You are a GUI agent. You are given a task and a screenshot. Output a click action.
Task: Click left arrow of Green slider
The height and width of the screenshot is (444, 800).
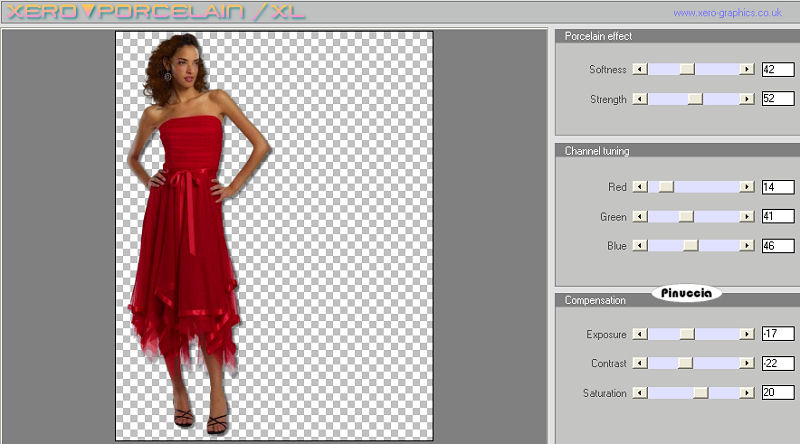click(x=640, y=216)
